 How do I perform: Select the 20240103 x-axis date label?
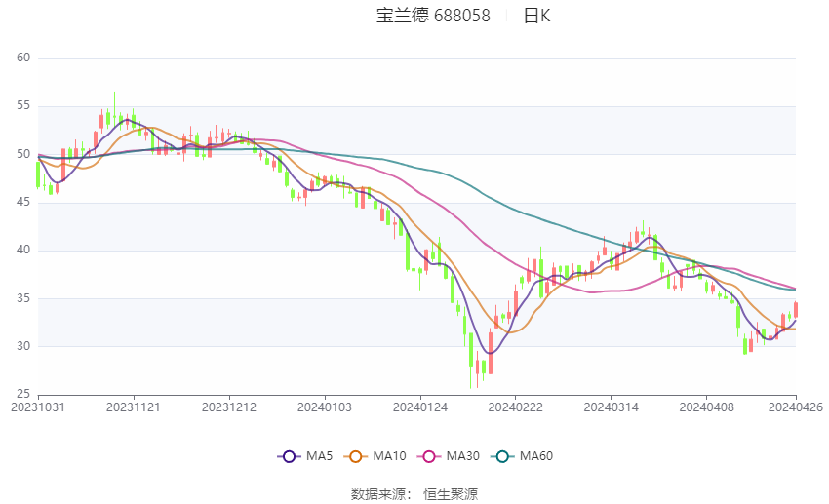pyautogui.click(x=325, y=407)
